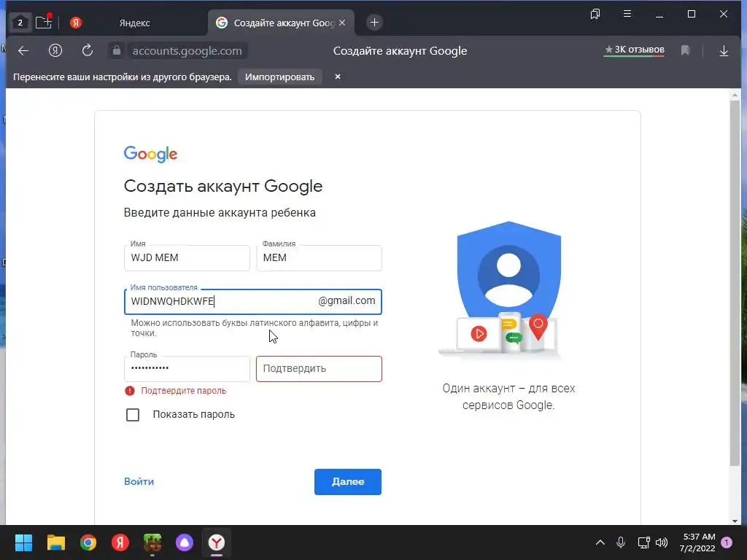
Task: Click the Имя first name field
Action: [x=187, y=257]
